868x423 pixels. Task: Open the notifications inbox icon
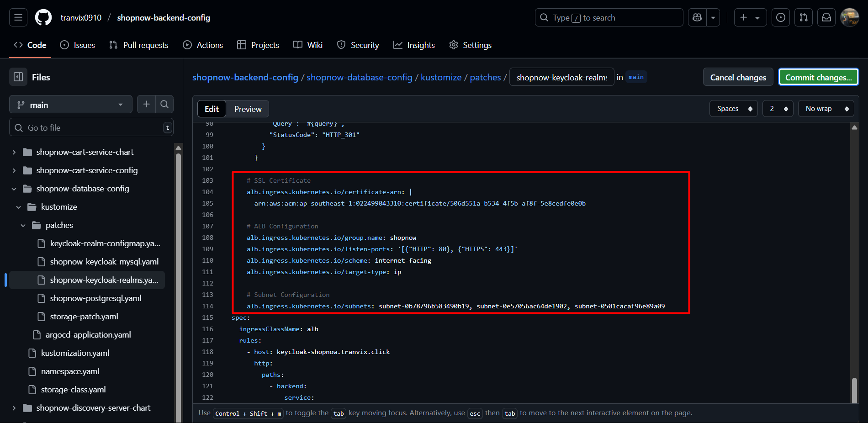(x=826, y=18)
